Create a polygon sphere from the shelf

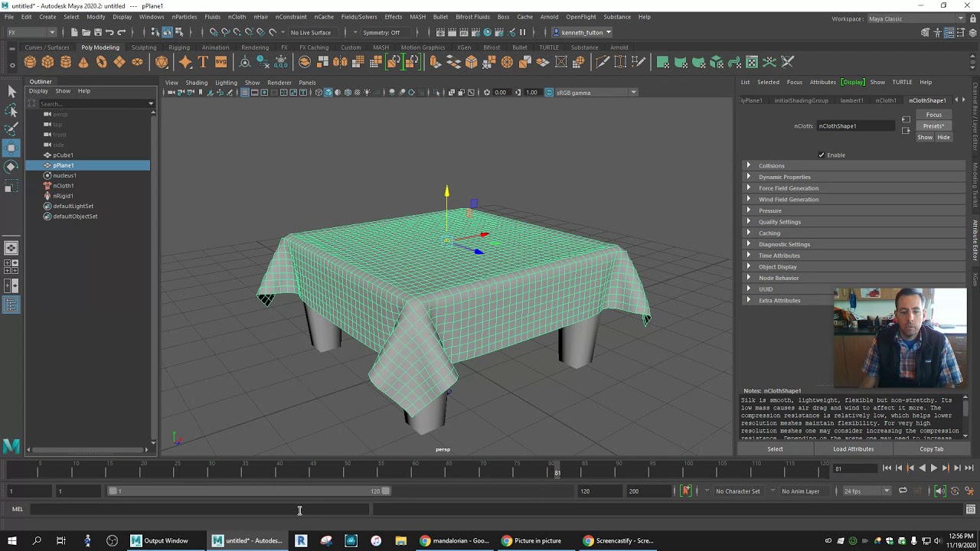[x=30, y=62]
